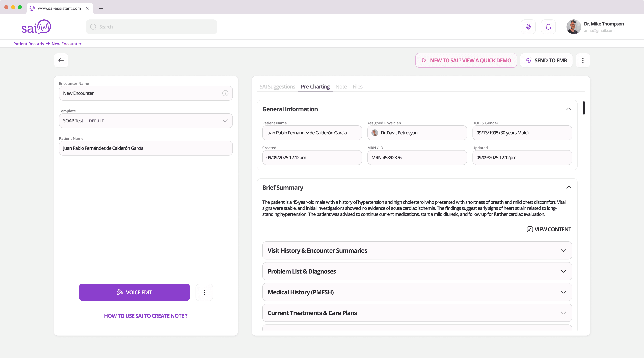
Task: Open three-dot menu beside Voice Edit
Action: (204, 292)
